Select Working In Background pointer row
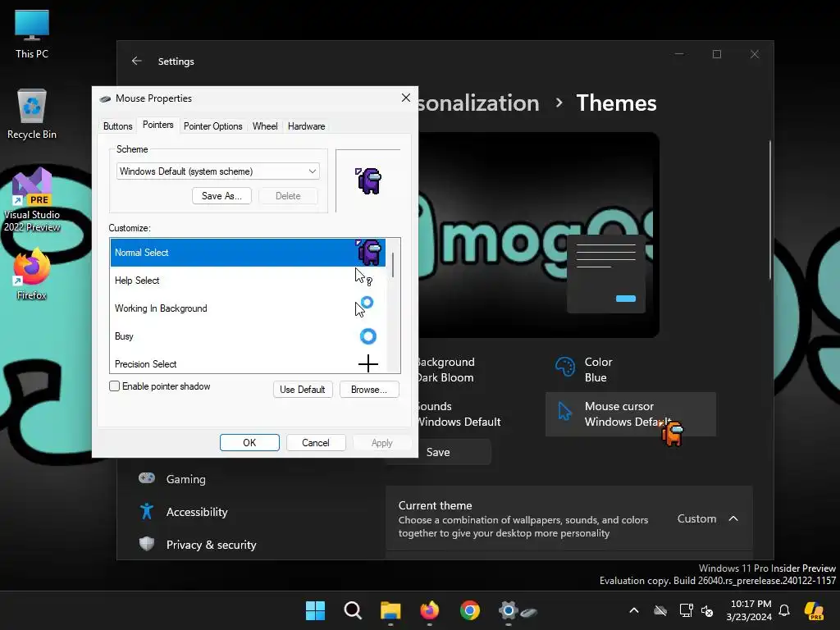 (248, 308)
